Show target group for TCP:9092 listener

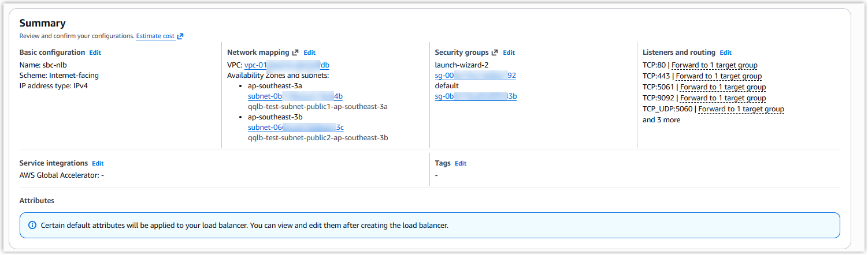point(722,98)
